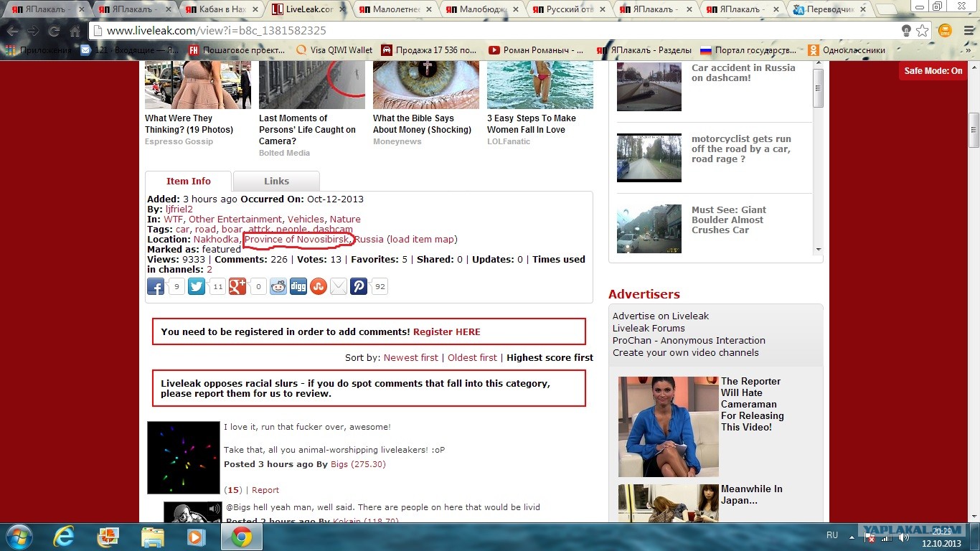Open the Портал государств... bookmark
The image size is (980, 551).
coord(748,50)
